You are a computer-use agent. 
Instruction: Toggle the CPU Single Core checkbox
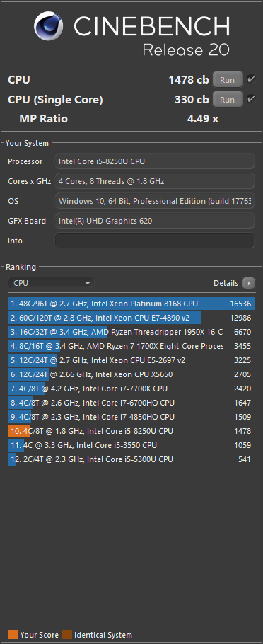click(x=251, y=98)
